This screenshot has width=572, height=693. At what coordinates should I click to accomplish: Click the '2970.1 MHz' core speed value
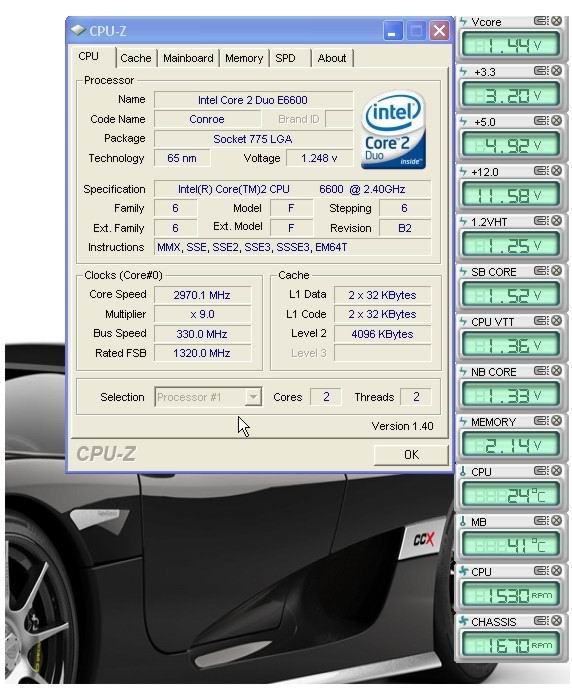tap(202, 295)
